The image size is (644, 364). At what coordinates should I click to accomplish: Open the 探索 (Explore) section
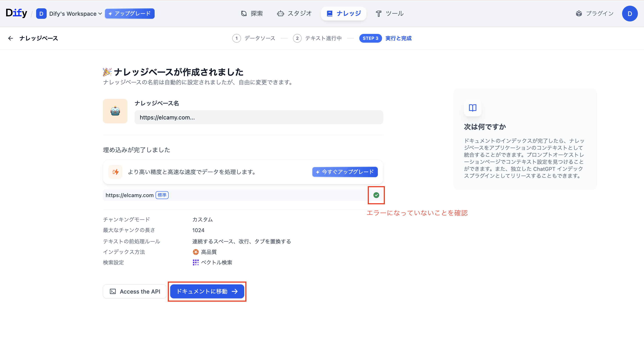coord(252,14)
